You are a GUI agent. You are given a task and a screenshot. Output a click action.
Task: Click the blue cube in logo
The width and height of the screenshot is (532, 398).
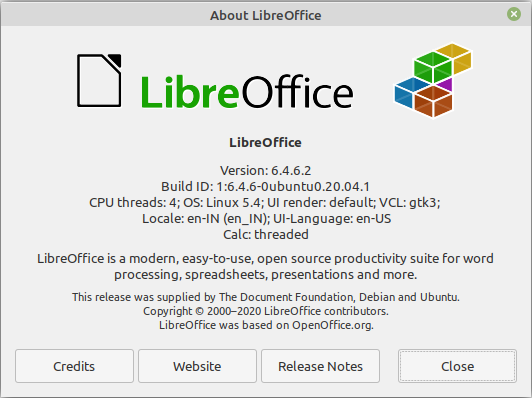(x=410, y=92)
